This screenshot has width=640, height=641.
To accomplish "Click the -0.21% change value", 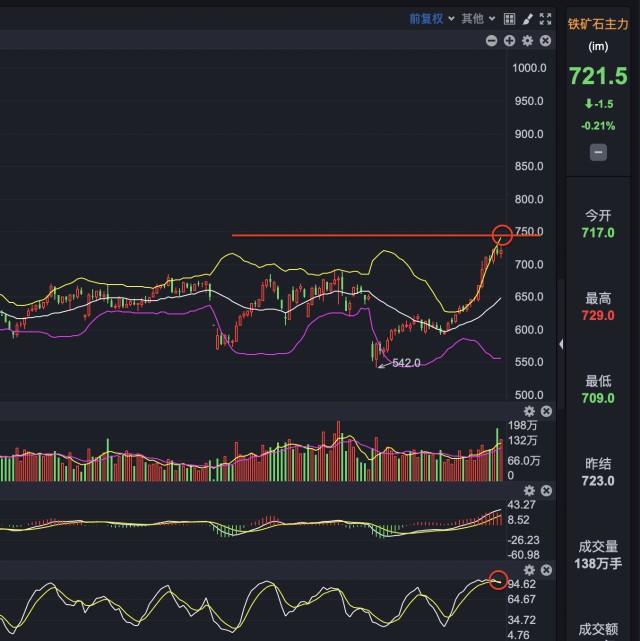I will point(598,126).
